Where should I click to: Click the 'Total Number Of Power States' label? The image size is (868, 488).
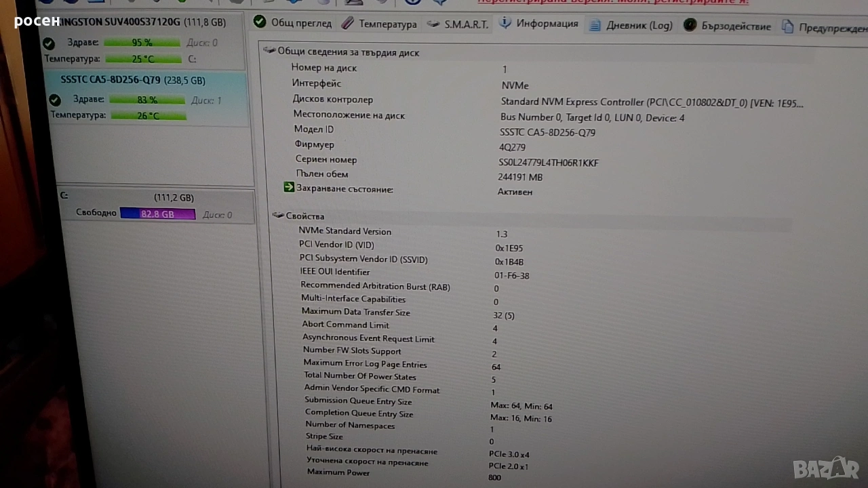(360, 376)
